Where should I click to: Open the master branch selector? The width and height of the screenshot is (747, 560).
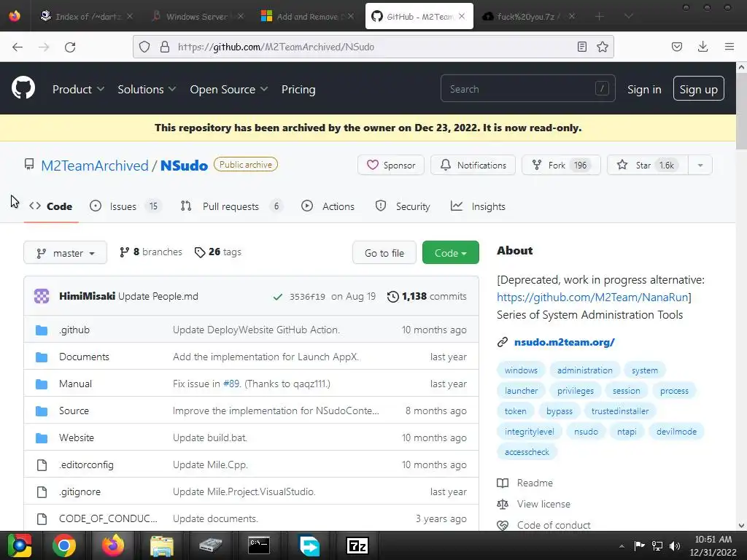[65, 253]
